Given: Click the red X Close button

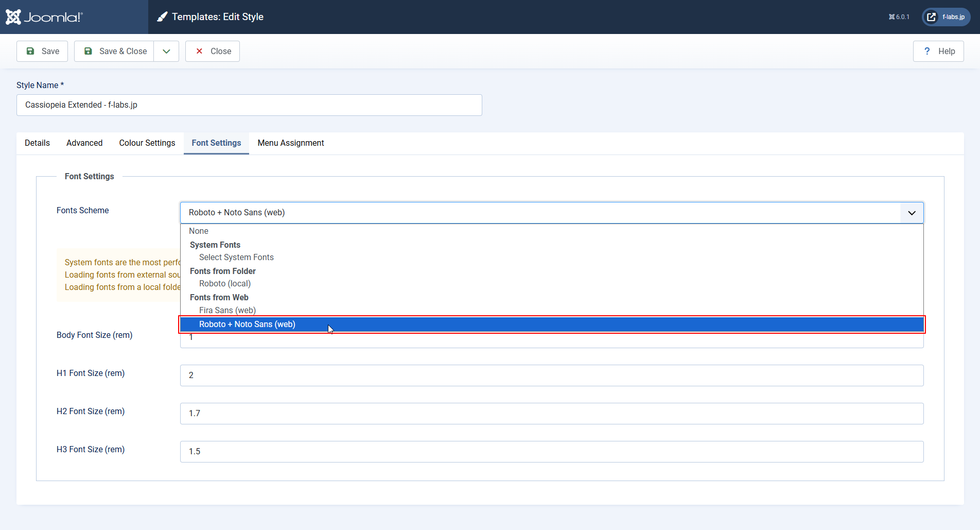Looking at the screenshot, I should click(x=213, y=51).
